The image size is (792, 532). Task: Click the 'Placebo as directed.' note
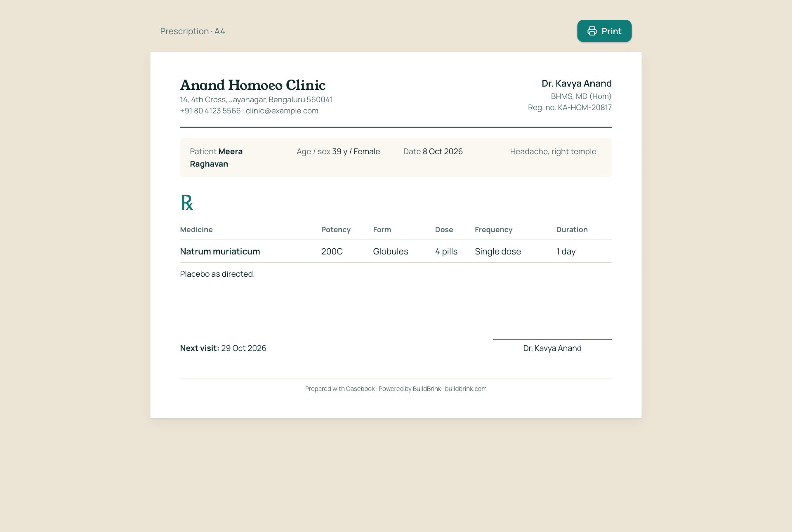[217, 274]
